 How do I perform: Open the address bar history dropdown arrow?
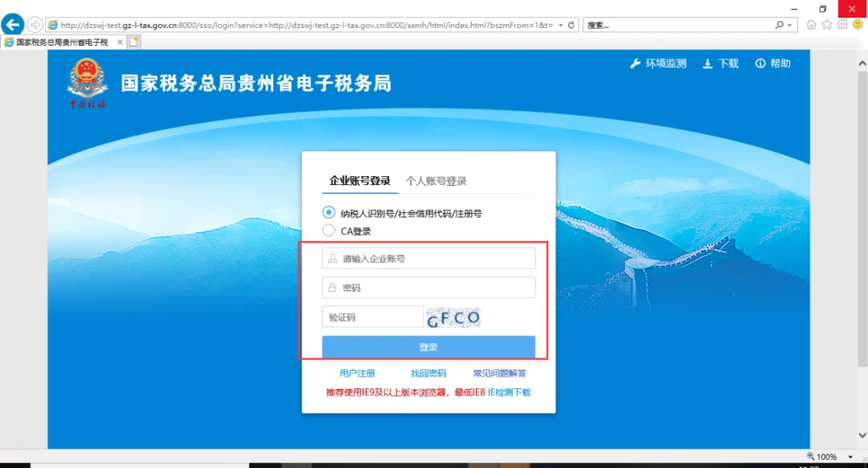pos(561,25)
